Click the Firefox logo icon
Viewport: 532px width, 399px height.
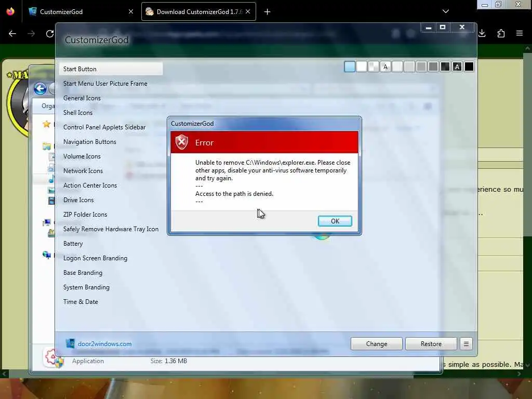10,11
